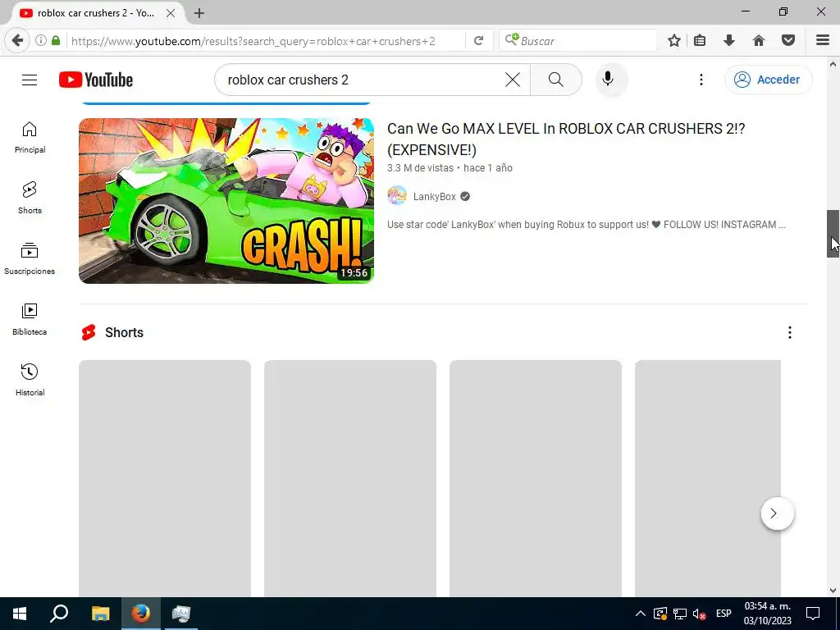Viewport: 840px width, 630px height.
Task: Open the Firefox hamburger menu
Action: tap(822, 41)
